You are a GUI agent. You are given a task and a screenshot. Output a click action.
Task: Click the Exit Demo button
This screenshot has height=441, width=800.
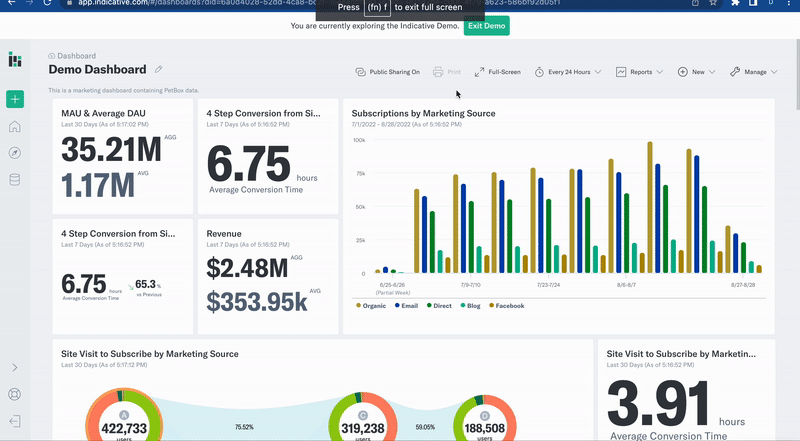coord(487,26)
